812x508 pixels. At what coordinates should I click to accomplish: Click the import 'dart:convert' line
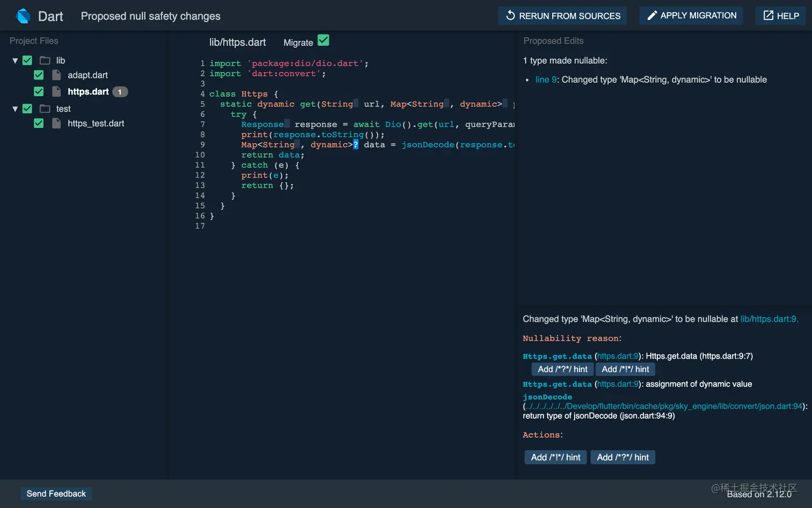267,74
